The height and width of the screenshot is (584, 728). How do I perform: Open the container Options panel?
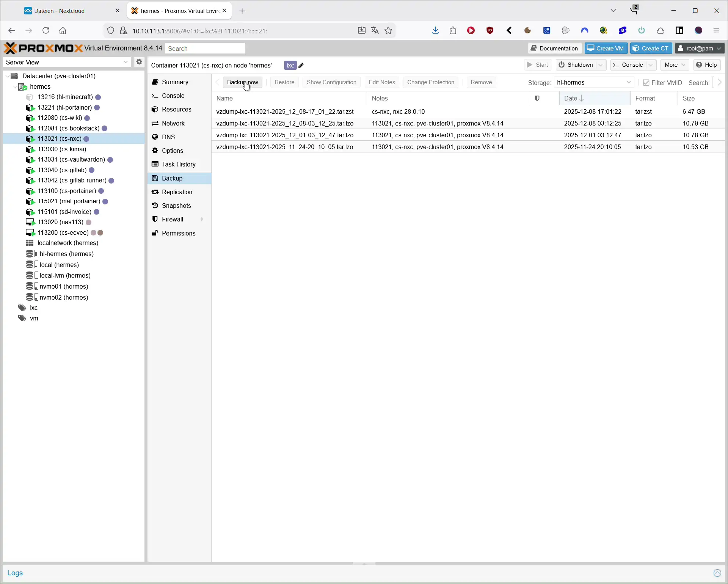[173, 150]
